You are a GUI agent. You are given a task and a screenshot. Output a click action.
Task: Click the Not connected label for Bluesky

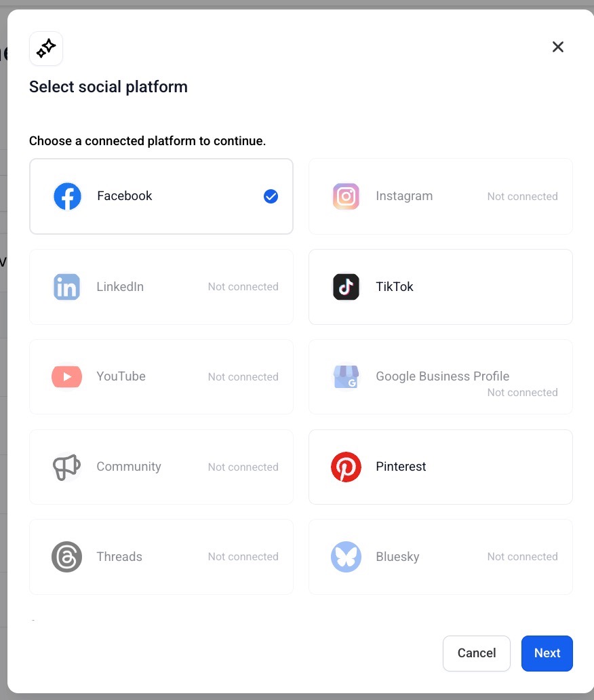522,557
